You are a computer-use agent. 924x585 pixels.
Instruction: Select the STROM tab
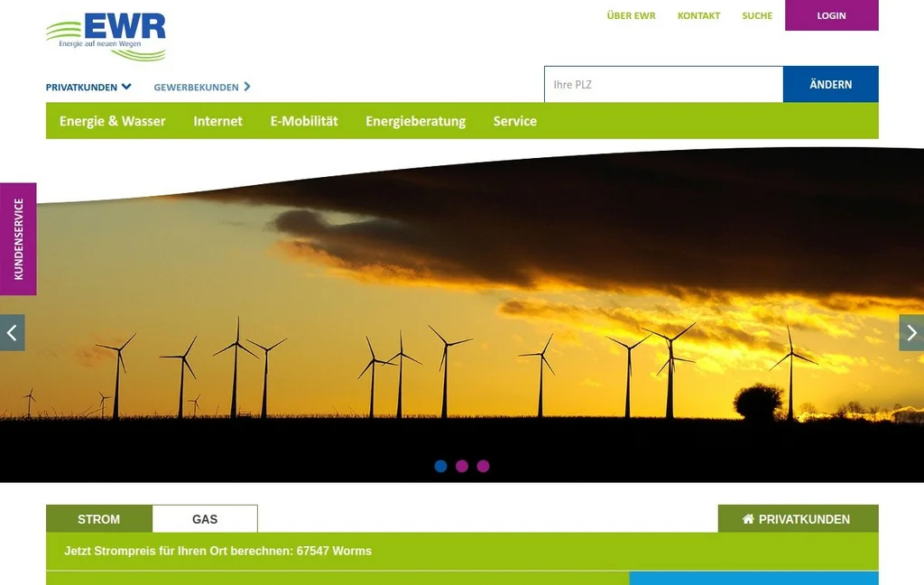[x=99, y=518]
